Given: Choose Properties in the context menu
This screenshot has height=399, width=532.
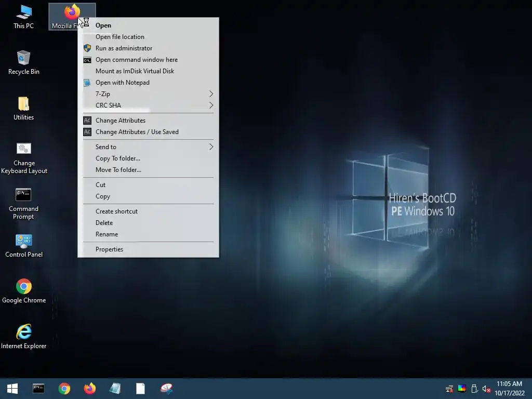Looking at the screenshot, I should [x=148, y=249].
